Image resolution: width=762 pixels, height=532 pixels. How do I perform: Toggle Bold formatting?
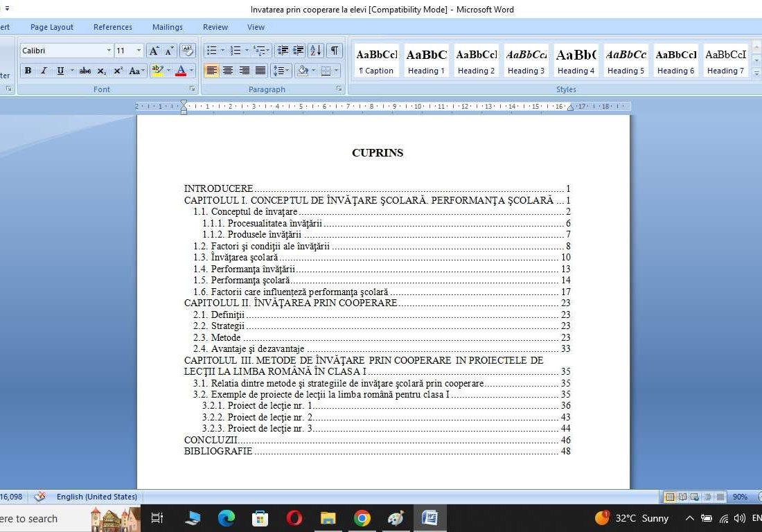tap(28, 71)
